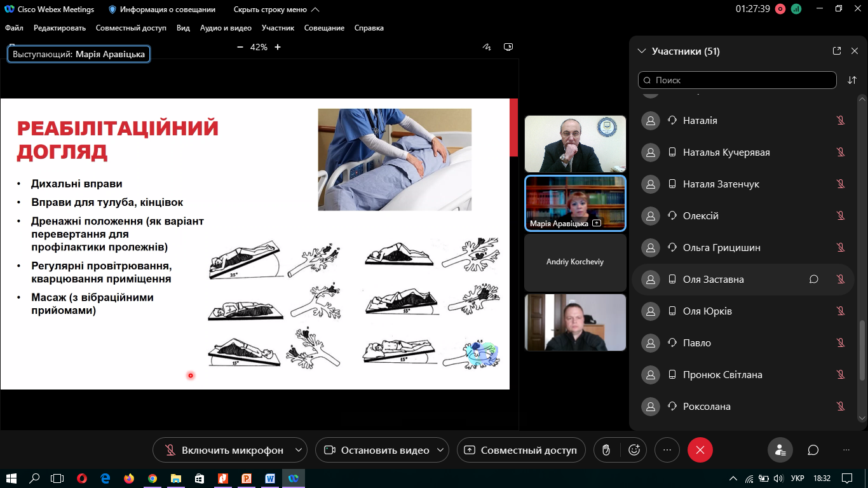868x488 pixels.
Task: Raise hand using the hand icon
Action: (x=606, y=450)
